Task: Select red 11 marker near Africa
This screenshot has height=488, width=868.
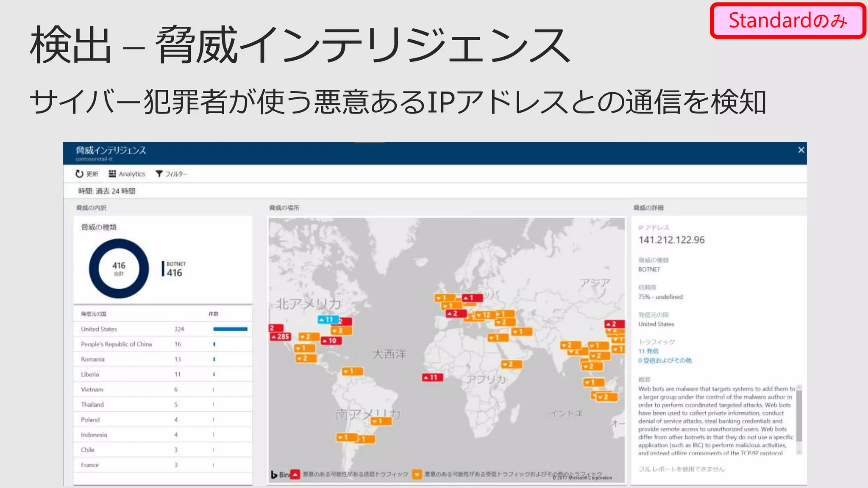Action: point(432,377)
